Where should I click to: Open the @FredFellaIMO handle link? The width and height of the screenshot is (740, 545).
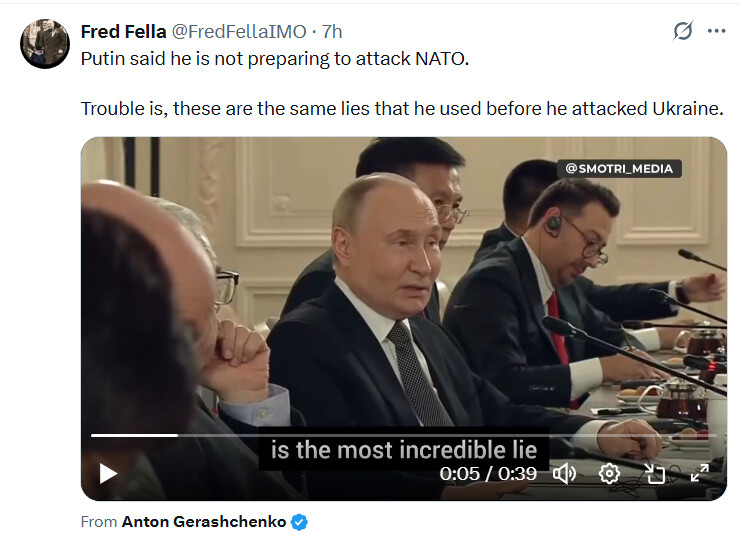point(239,32)
